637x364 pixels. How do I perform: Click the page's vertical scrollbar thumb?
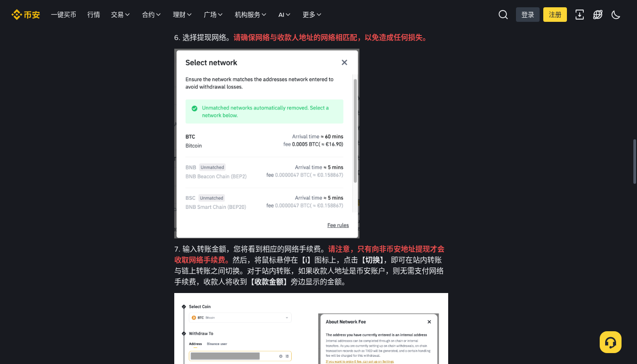634,162
